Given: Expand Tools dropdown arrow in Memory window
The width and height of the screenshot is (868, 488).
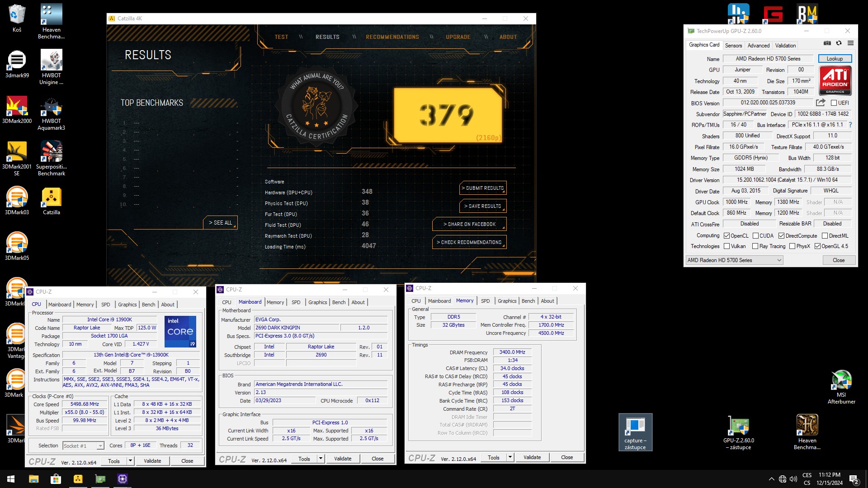Looking at the screenshot, I should 510,457.
